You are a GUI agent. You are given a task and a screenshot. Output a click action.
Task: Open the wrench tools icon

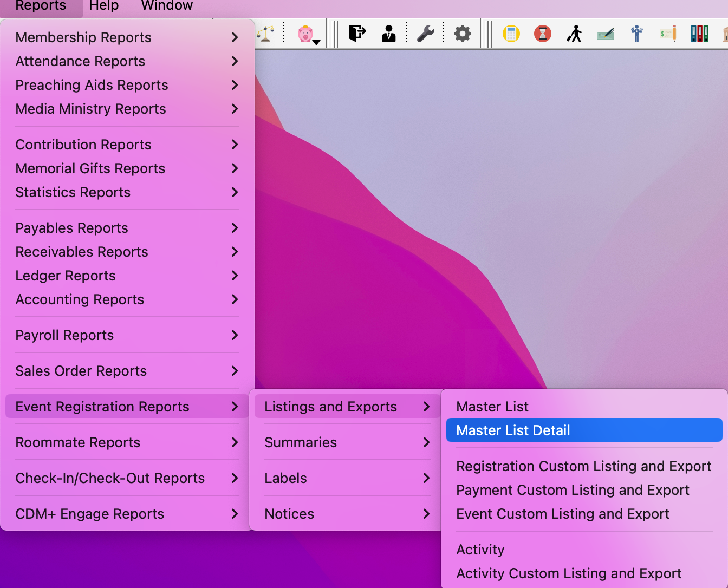(x=426, y=34)
